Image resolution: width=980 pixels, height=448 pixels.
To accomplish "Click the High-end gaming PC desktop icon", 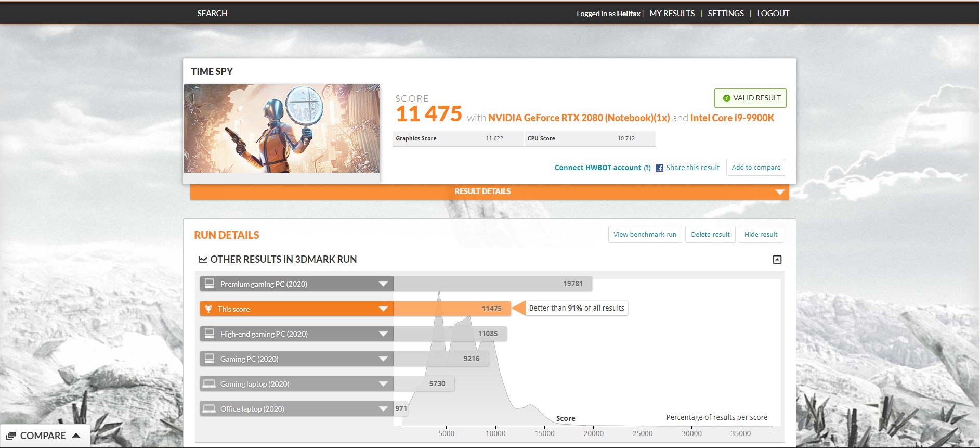I will (210, 334).
